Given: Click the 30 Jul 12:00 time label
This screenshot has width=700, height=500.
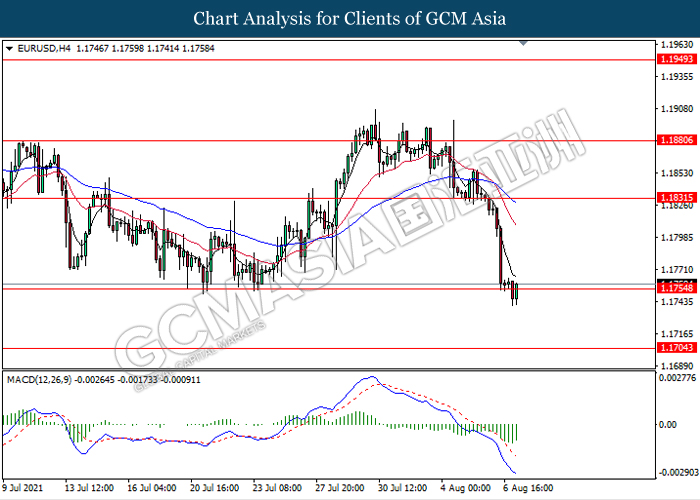Looking at the screenshot, I should pos(402,488).
